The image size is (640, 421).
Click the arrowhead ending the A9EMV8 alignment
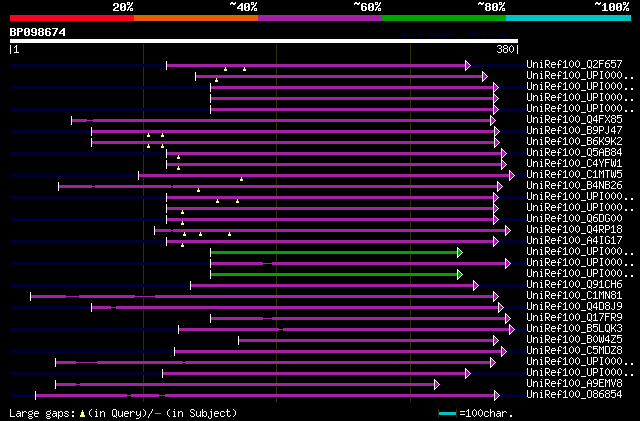pyautogui.click(x=437, y=385)
